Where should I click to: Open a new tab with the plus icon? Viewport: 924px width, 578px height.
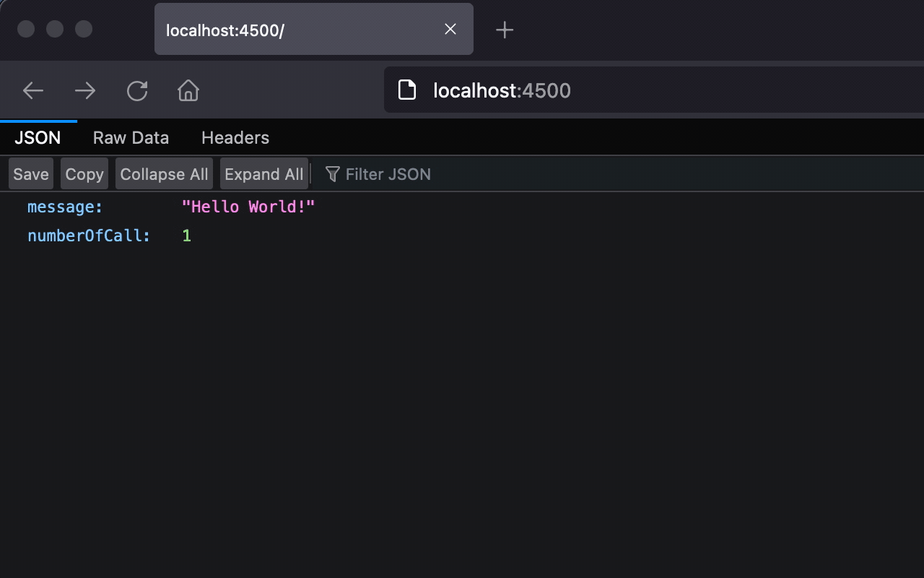504,30
